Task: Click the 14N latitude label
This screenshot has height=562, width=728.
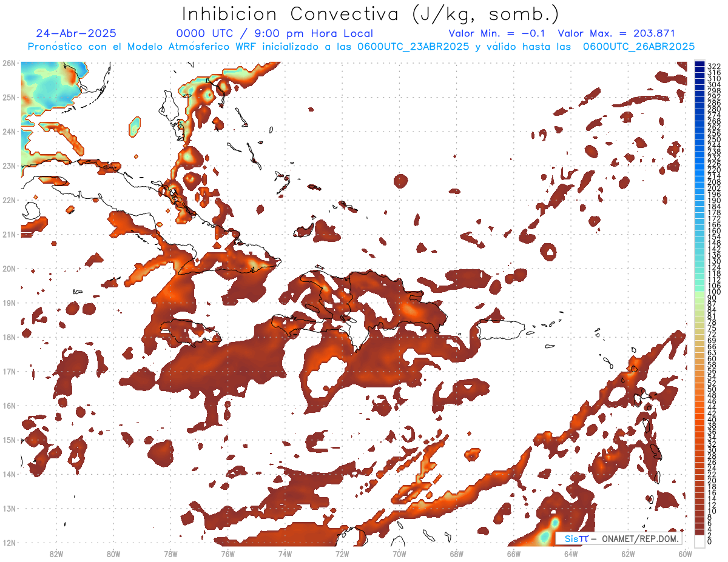Action: tap(8, 474)
